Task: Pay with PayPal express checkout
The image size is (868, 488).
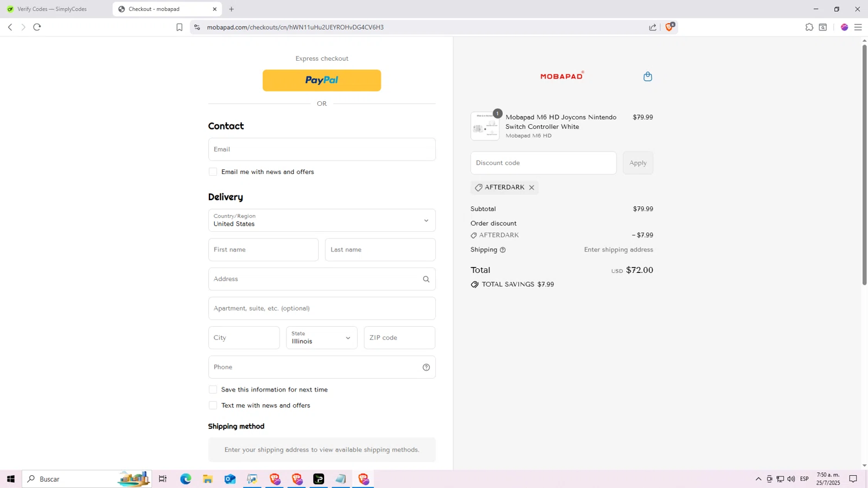Action: (x=322, y=80)
